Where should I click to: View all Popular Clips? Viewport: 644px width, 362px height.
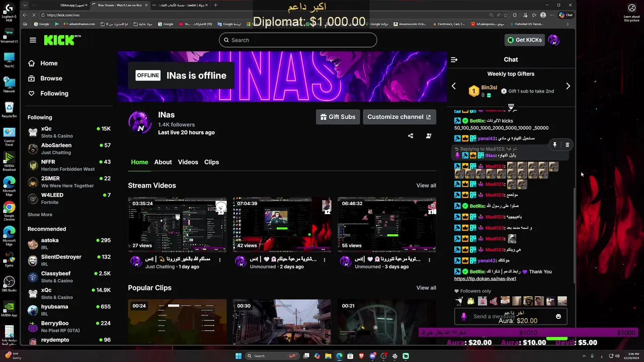click(426, 288)
